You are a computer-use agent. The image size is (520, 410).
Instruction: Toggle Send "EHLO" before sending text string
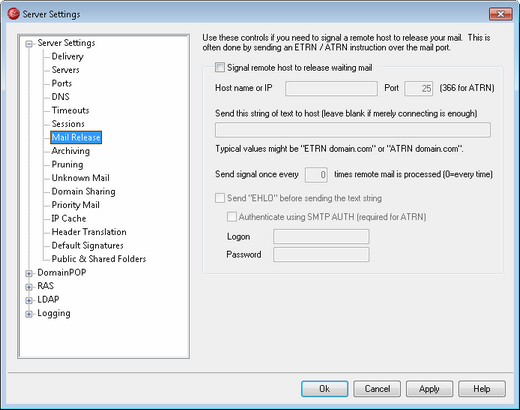click(220, 198)
